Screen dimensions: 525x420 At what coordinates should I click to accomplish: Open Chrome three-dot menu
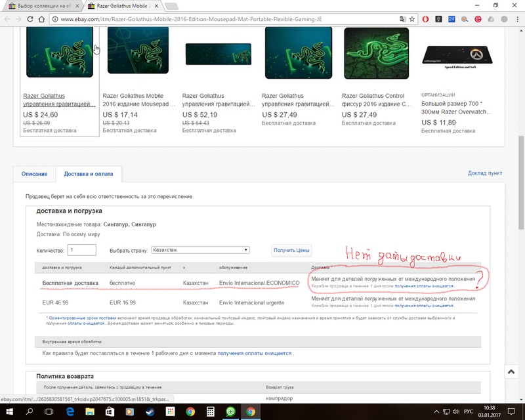(x=517, y=19)
